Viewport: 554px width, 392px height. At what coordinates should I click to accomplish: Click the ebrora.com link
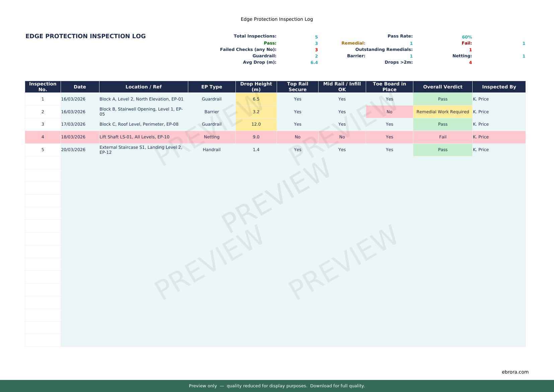click(515, 372)
